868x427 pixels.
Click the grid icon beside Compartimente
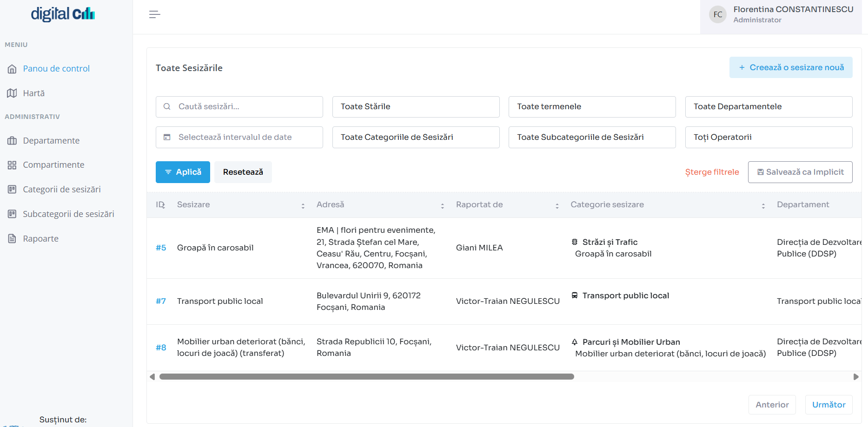(12, 165)
